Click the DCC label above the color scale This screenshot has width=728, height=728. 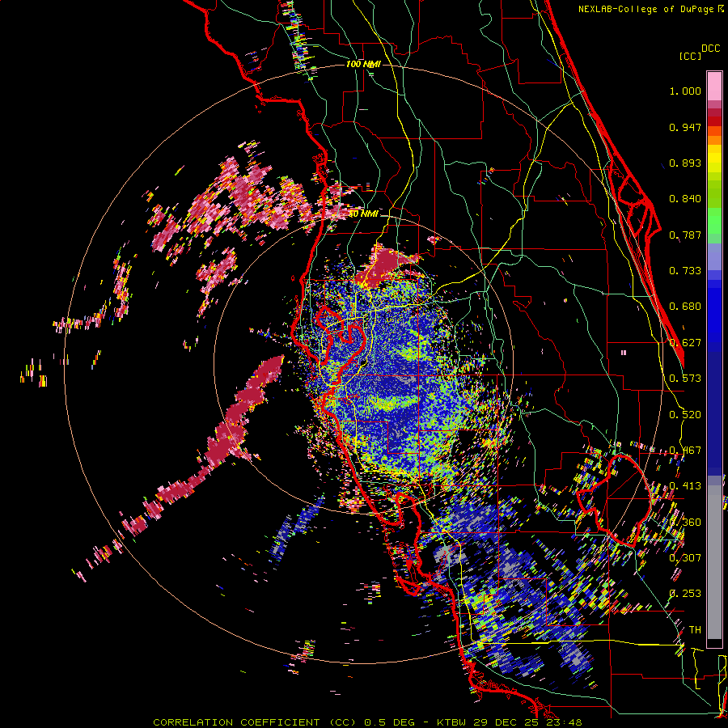[x=711, y=49]
